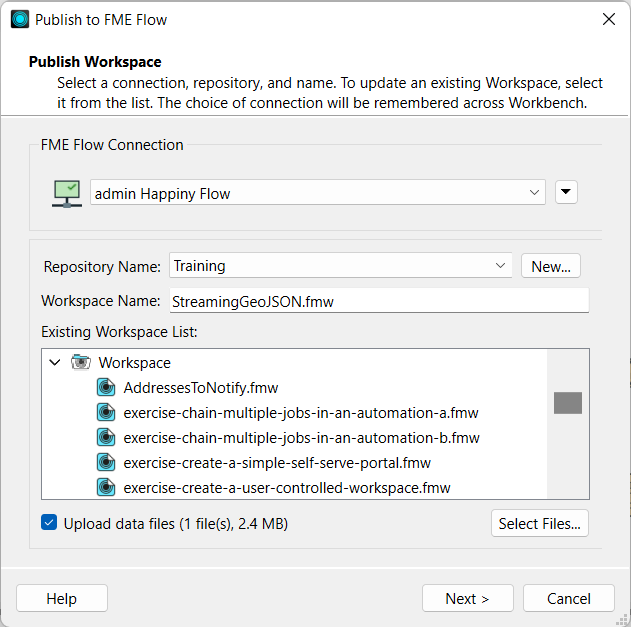Click the AddressesToNotify.fmw workspace icon
This screenshot has height=627, width=631.
pyautogui.click(x=106, y=388)
